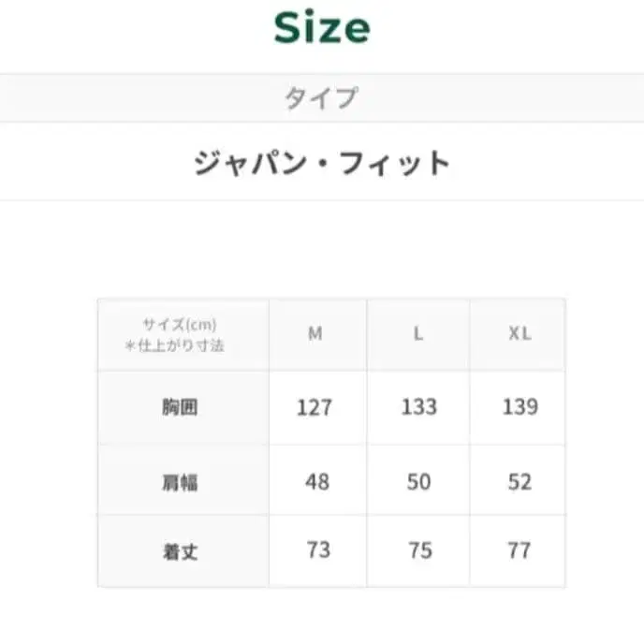Image resolution: width=644 pixels, height=644 pixels.
Task: Click the length value 75 cell
Action: [418, 550]
